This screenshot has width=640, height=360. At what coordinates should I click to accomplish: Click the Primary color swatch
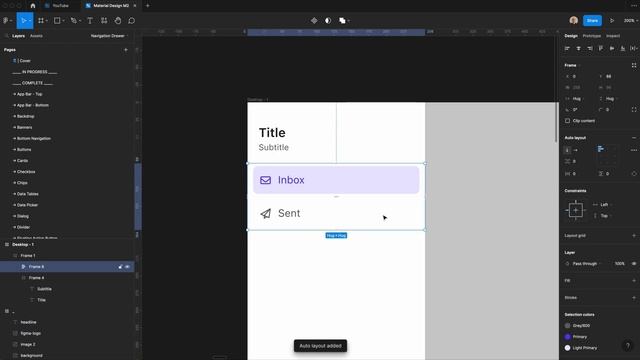pyautogui.click(x=567, y=337)
